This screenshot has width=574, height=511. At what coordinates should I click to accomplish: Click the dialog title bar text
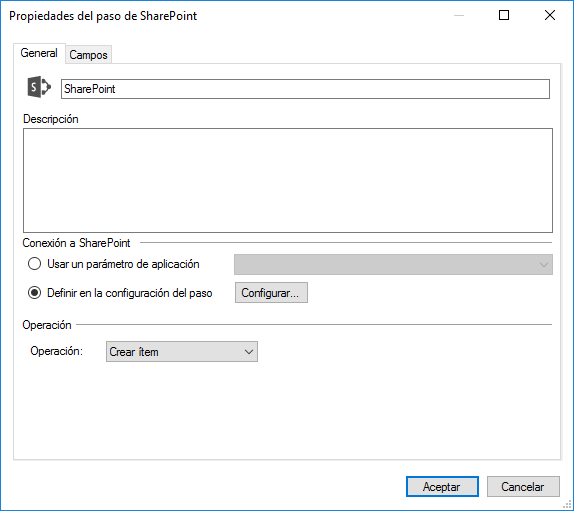(x=103, y=16)
